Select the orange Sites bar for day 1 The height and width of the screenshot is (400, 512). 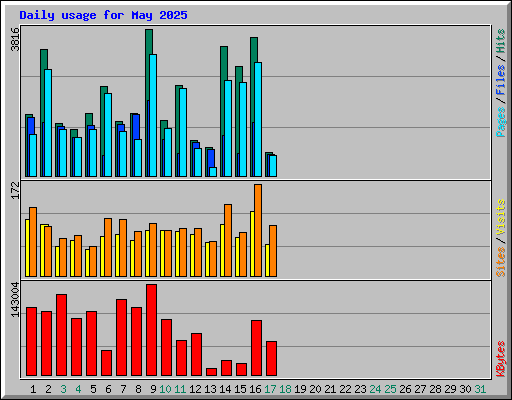click(x=33, y=242)
